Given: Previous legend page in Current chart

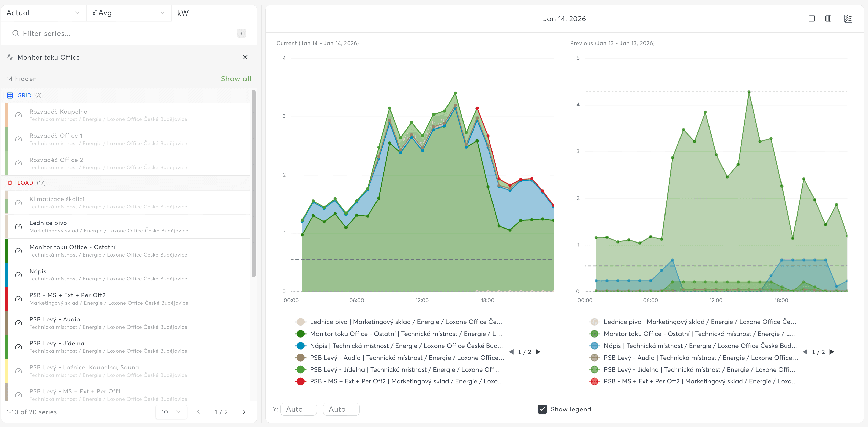Looking at the screenshot, I should [512, 352].
